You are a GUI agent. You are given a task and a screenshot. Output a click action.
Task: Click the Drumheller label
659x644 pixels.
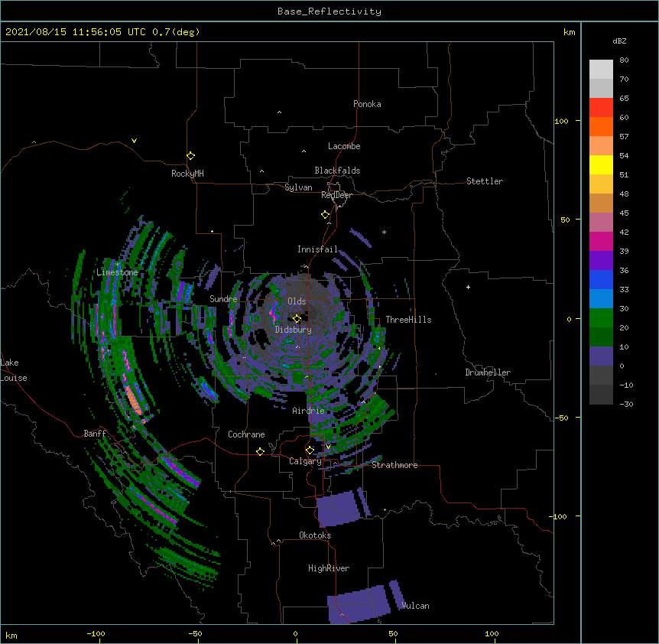[x=488, y=372]
